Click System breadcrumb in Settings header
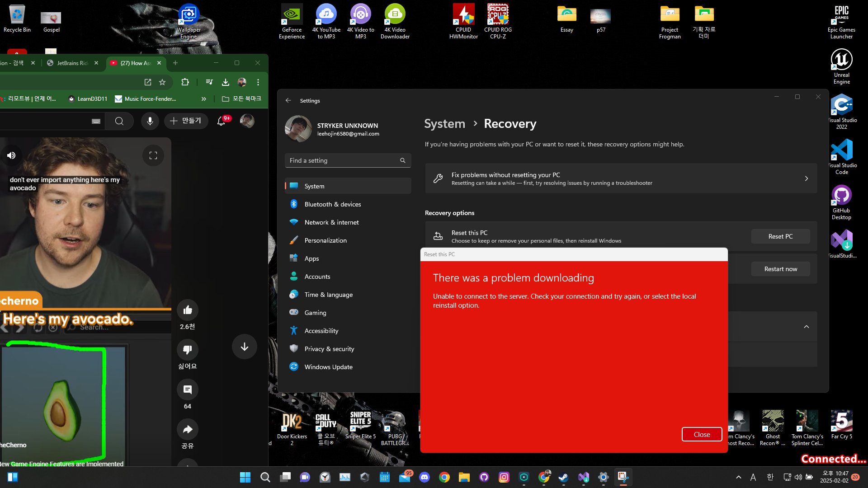Screen dimensions: 868x488 pyautogui.click(x=444, y=123)
